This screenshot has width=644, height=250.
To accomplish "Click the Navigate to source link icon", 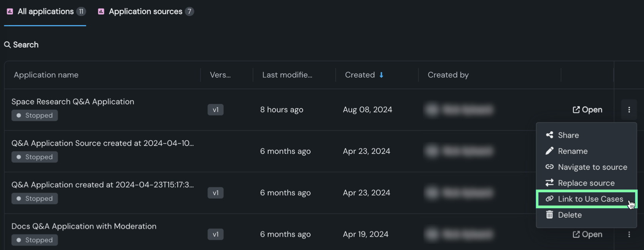I will coord(549,167).
